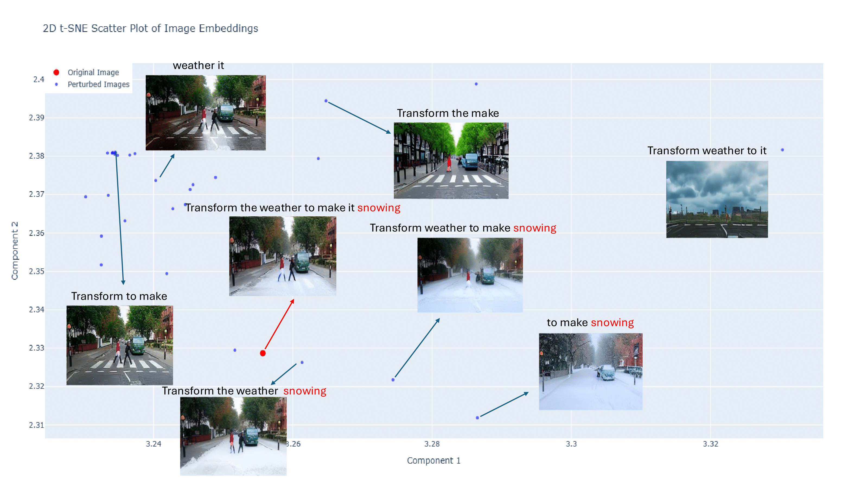868x488 pixels.
Task: Click the x-axis tick label 3.28
Action: 432,444
